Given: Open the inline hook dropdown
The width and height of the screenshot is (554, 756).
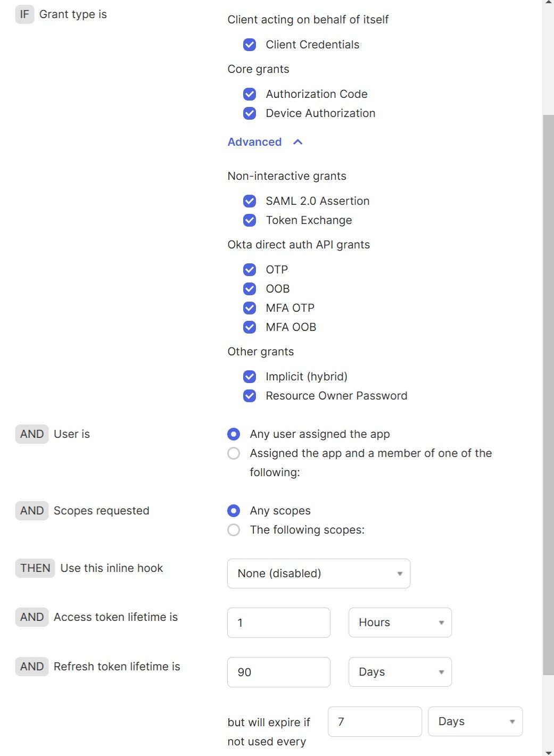Looking at the screenshot, I should point(318,574).
